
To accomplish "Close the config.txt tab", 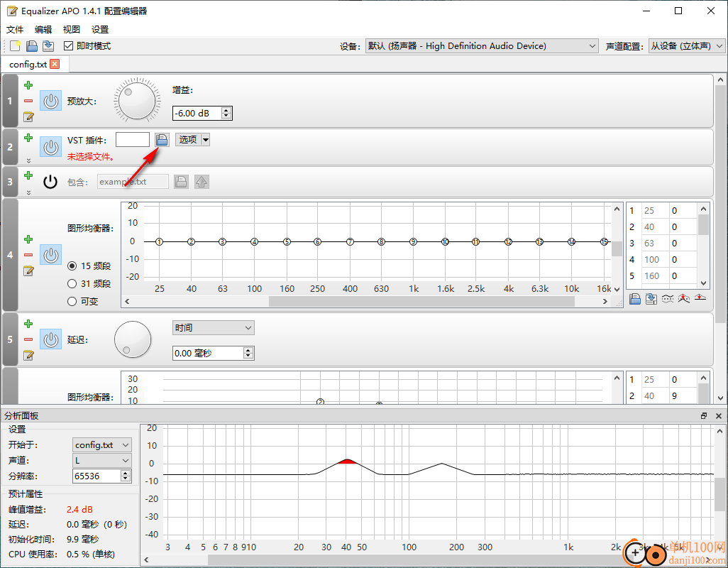I will [55, 64].
